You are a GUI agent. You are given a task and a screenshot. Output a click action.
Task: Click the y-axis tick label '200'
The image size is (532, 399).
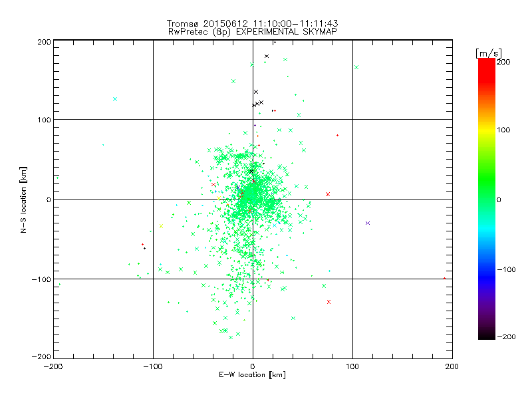point(44,42)
